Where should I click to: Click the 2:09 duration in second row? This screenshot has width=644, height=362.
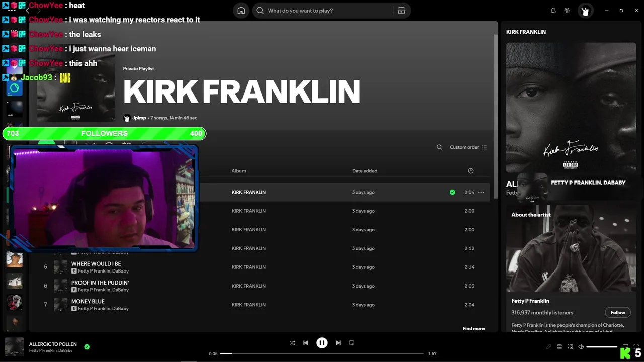click(469, 211)
